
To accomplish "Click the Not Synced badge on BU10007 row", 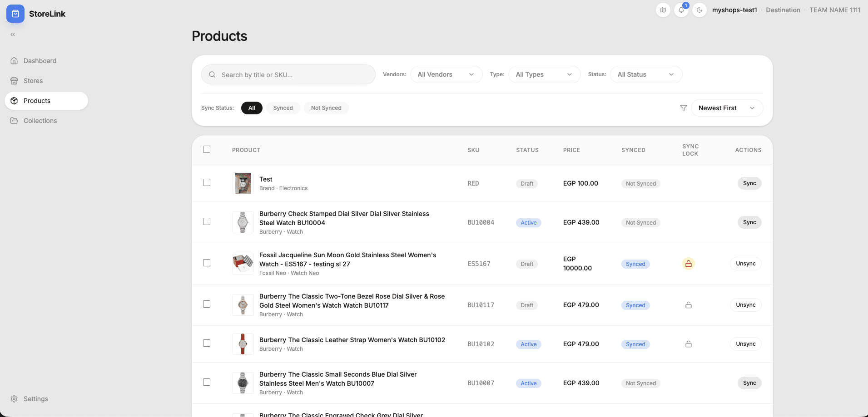I will pyautogui.click(x=641, y=383).
